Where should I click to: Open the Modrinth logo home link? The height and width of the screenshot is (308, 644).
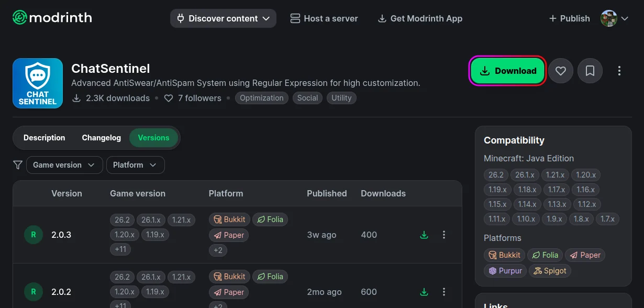tap(52, 18)
